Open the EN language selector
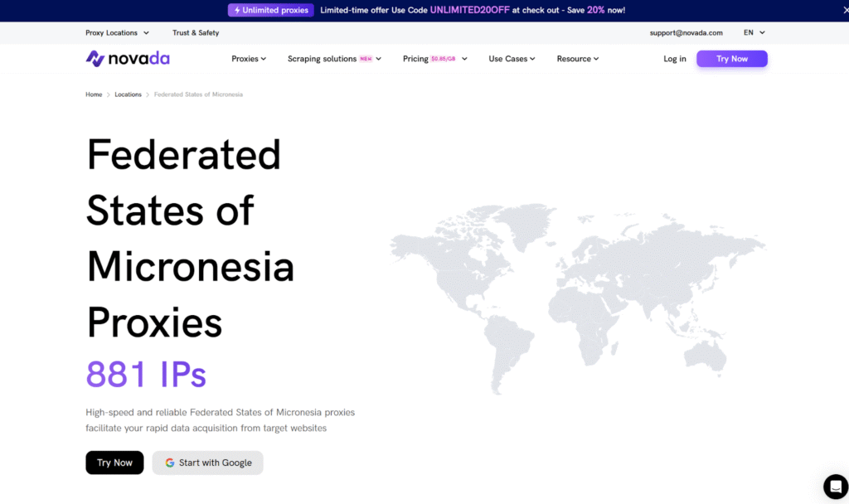The width and height of the screenshot is (849, 504). pos(754,33)
